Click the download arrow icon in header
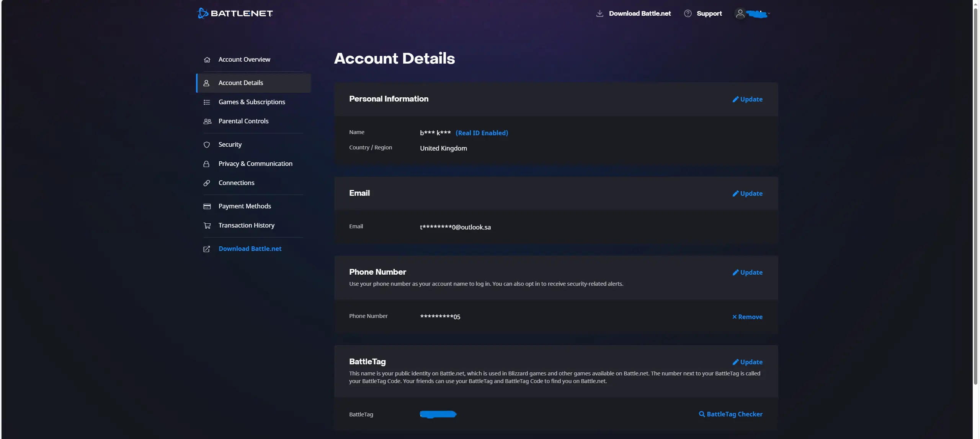The height and width of the screenshot is (439, 980). pos(599,13)
